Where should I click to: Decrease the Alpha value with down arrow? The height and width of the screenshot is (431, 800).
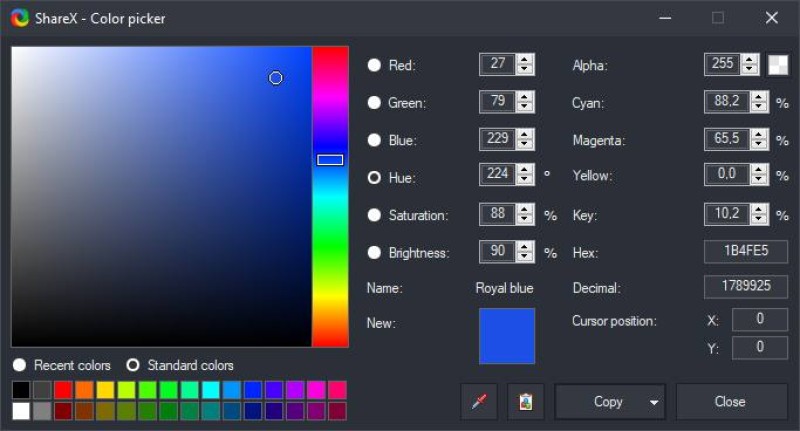coord(750,70)
